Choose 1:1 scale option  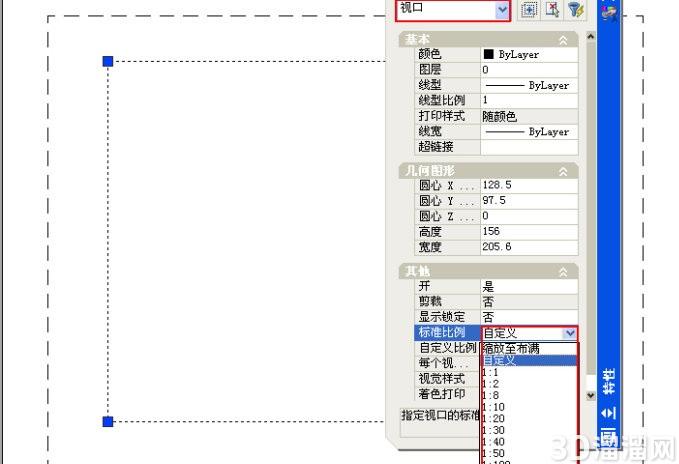point(530,372)
